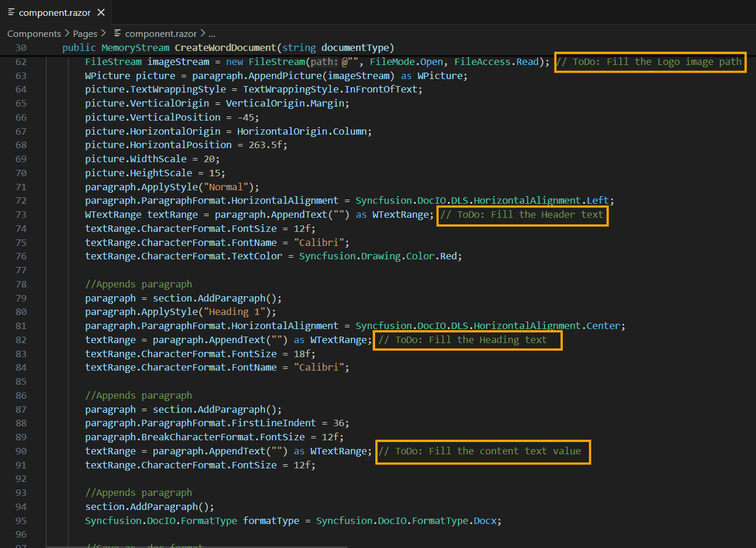Click the 'path:' inlay hint in FileStream

(324, 61)
